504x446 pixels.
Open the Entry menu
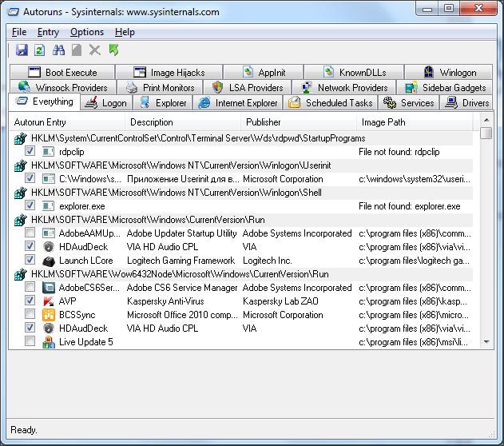pyautogui.click(x=48, y=32)
